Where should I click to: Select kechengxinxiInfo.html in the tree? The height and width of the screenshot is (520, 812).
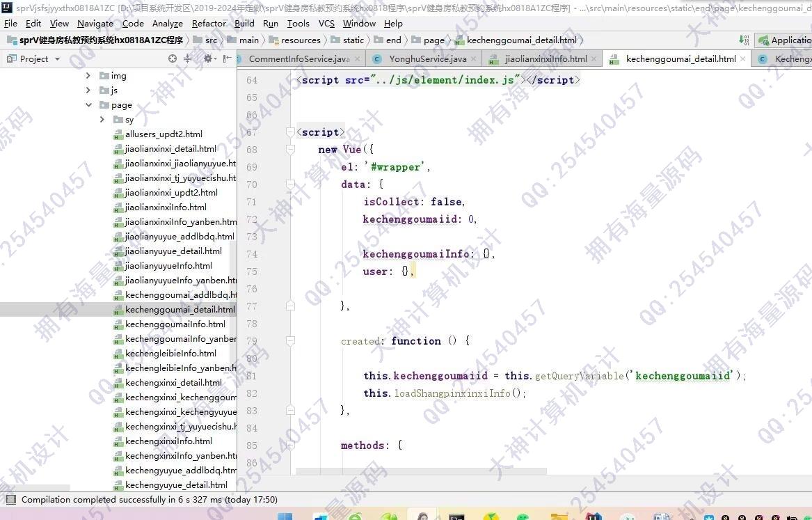[x=168, y=441]
